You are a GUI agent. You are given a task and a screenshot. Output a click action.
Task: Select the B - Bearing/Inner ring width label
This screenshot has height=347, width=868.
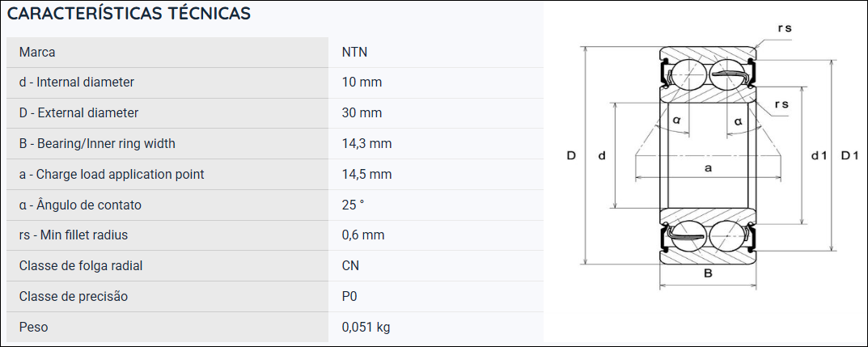pos(97,144)
